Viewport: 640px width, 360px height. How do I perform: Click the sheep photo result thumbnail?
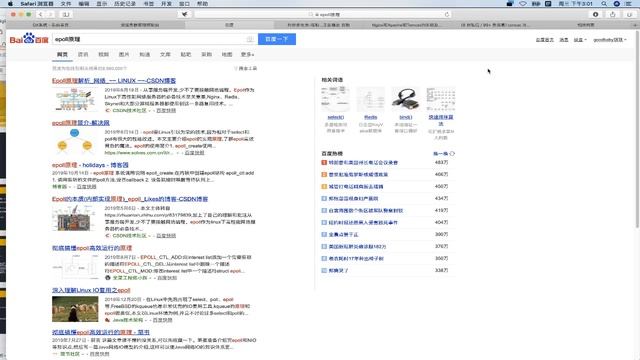(x=75, y=309)
